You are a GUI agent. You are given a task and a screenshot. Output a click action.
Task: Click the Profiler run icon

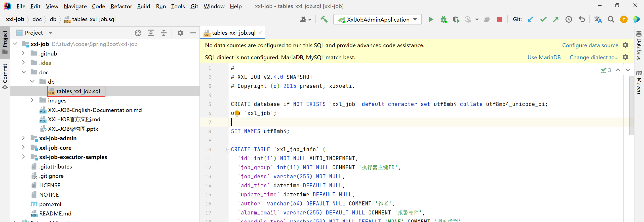pyautogui.click(x=468, y=19)
